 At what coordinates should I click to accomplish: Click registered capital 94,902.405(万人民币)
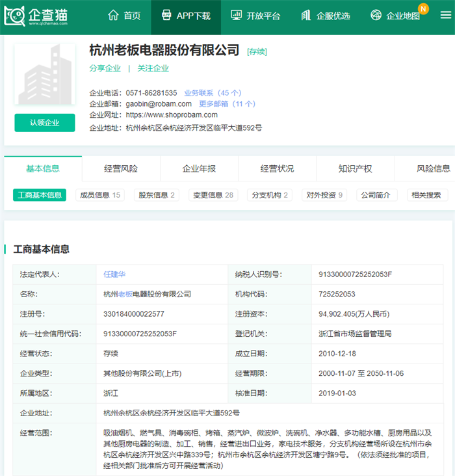354,314
